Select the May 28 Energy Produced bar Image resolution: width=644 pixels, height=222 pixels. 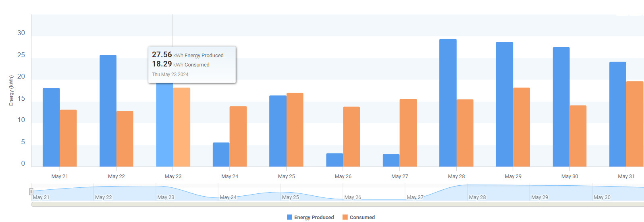tap(448, 103)
